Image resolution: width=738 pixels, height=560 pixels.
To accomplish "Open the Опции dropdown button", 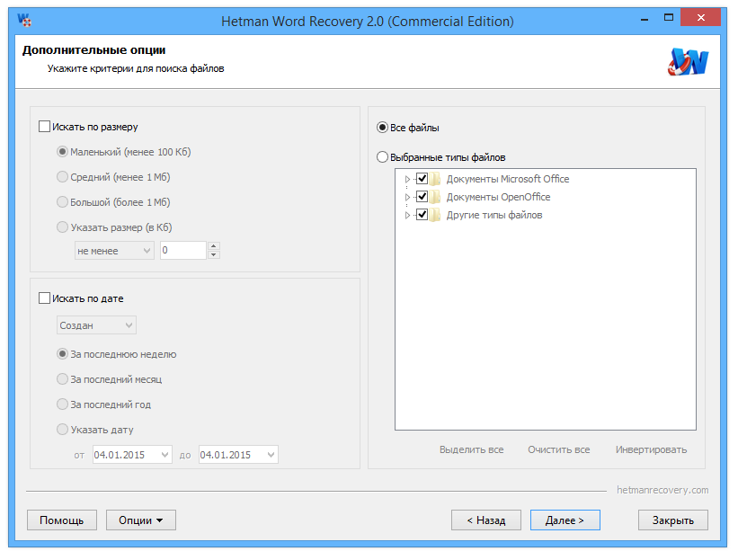I will (x=141, y=520).
